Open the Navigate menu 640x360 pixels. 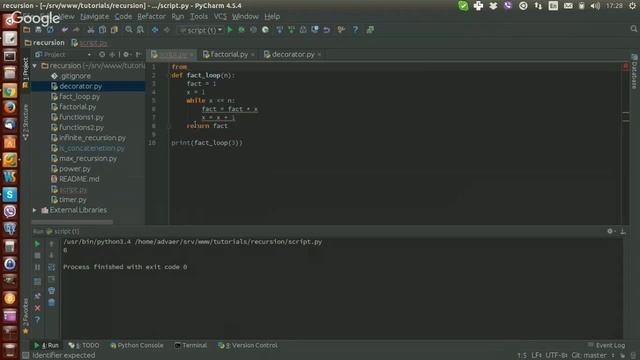(x=95, y=16)
